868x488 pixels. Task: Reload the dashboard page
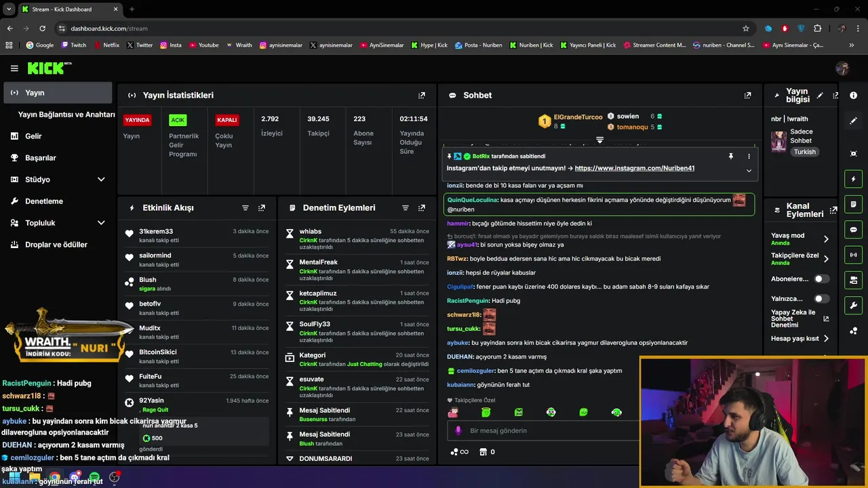[x=42, y=28]
